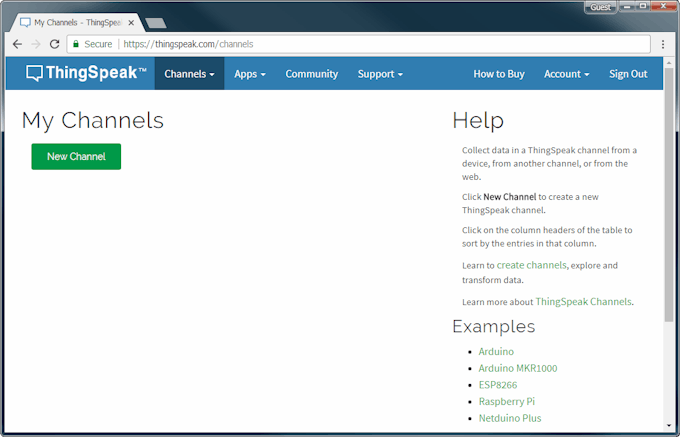Close the My Channels tab

[x=131, y=23]
